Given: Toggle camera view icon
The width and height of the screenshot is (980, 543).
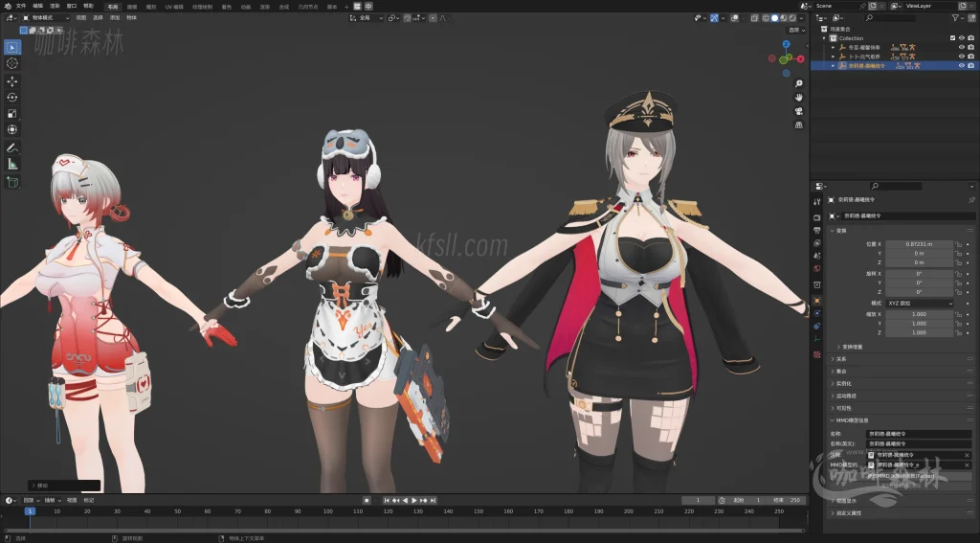Looking at the screenshot, I should 799,111.
